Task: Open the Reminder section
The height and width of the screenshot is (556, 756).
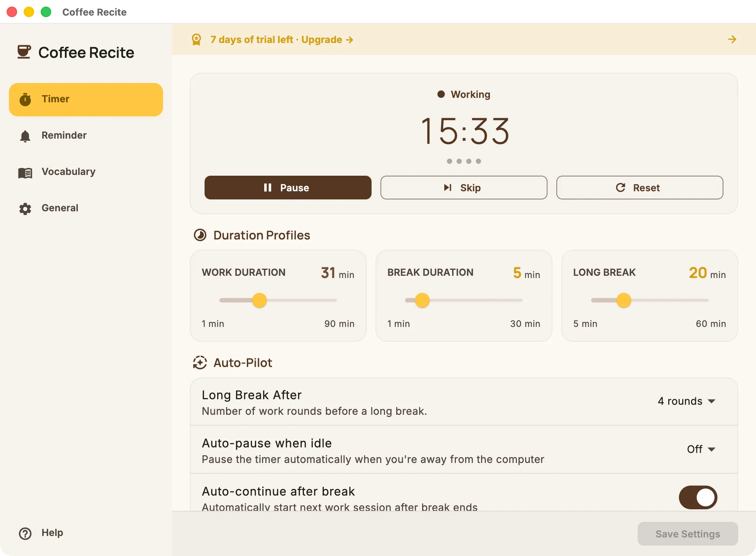Action: (x=86, y=136)
